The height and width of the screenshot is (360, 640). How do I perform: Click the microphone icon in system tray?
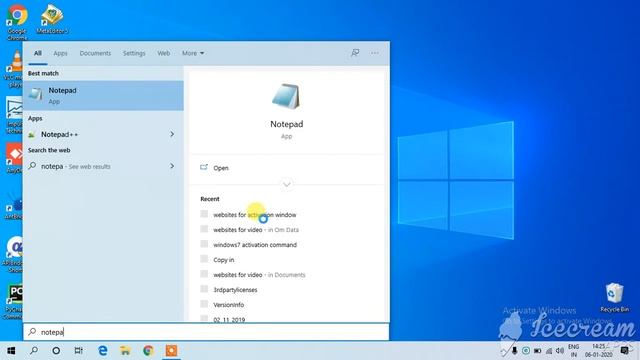click(515, 351)
